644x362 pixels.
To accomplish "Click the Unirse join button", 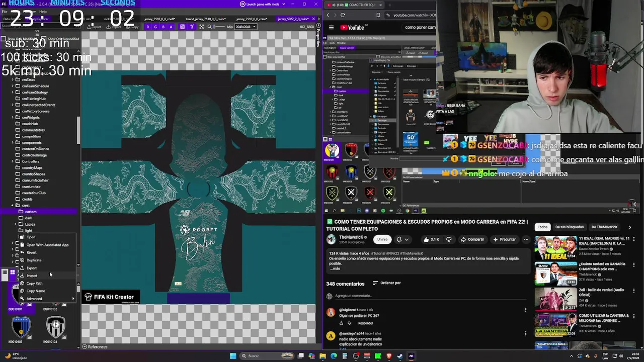I will [382, 239].
